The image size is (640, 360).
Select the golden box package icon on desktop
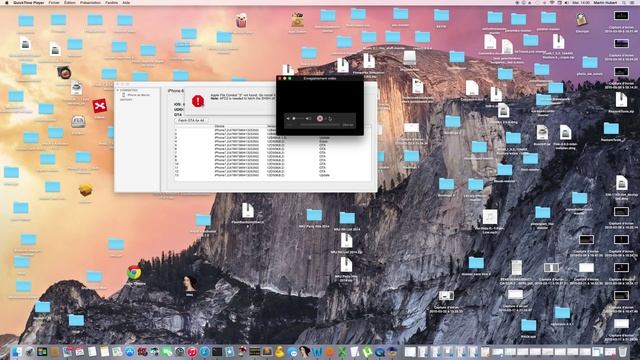click(85, 190)
